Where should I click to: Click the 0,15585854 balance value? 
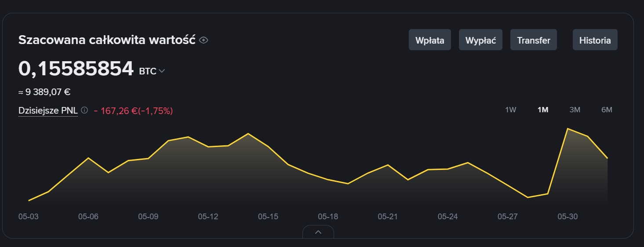[x=76, y=69]
